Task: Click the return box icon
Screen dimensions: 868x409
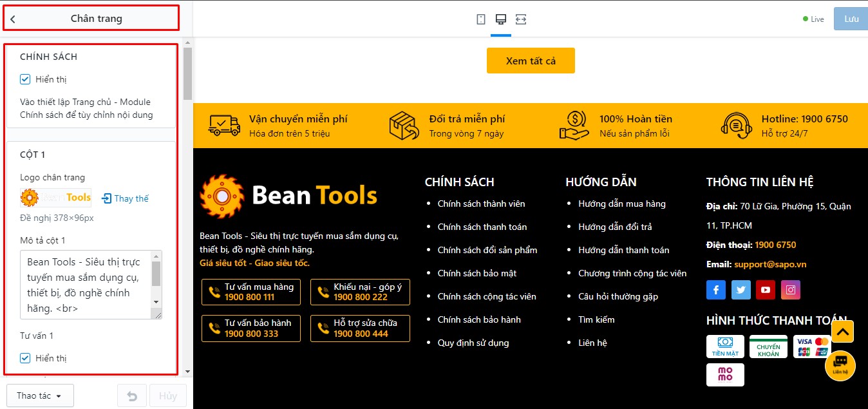Action: [404, 125]
